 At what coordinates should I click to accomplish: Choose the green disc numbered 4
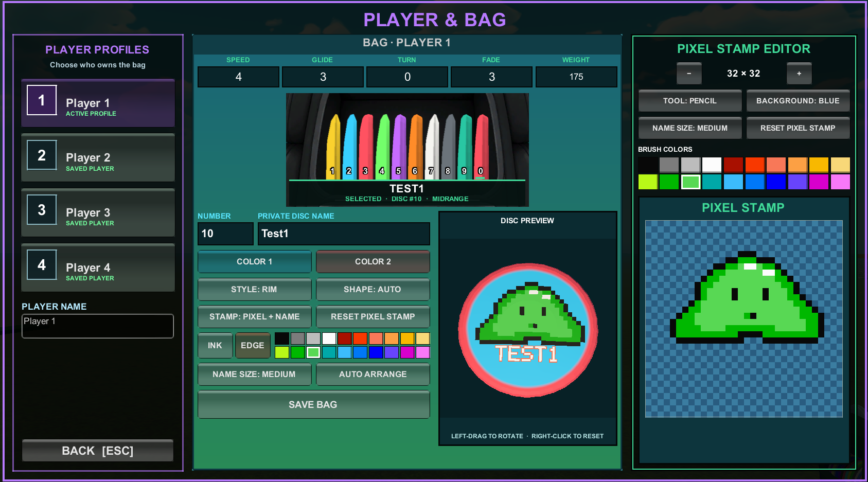click(383, 147)
